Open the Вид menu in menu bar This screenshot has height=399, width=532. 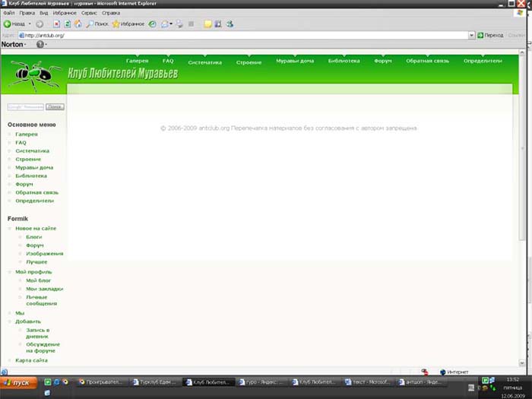click(43, 13)
